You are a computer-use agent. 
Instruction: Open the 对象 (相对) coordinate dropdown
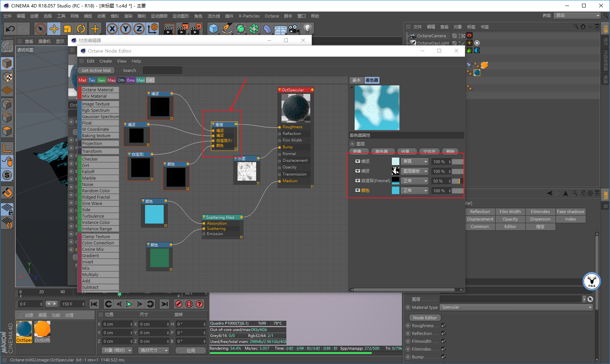point(117,350)
